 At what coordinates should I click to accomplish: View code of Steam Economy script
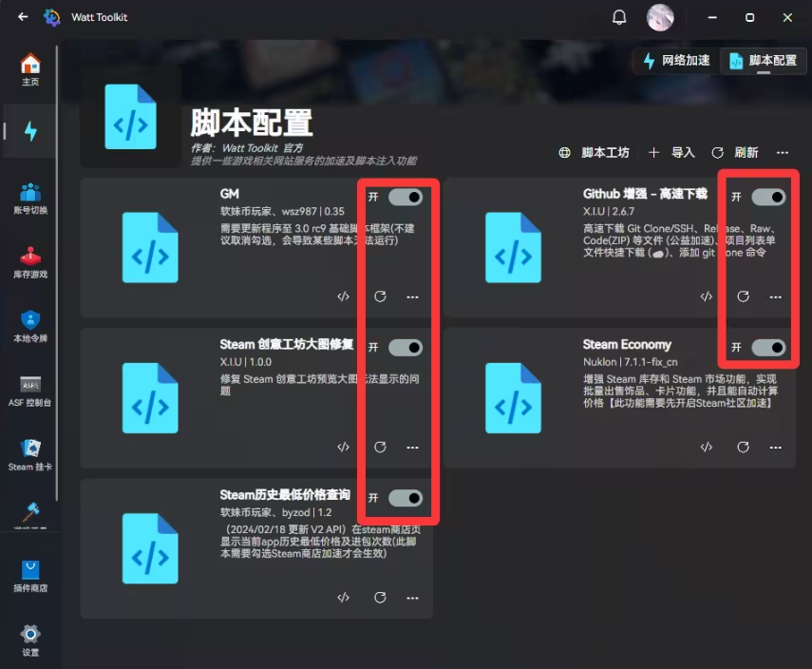click(x=707, y=448)
